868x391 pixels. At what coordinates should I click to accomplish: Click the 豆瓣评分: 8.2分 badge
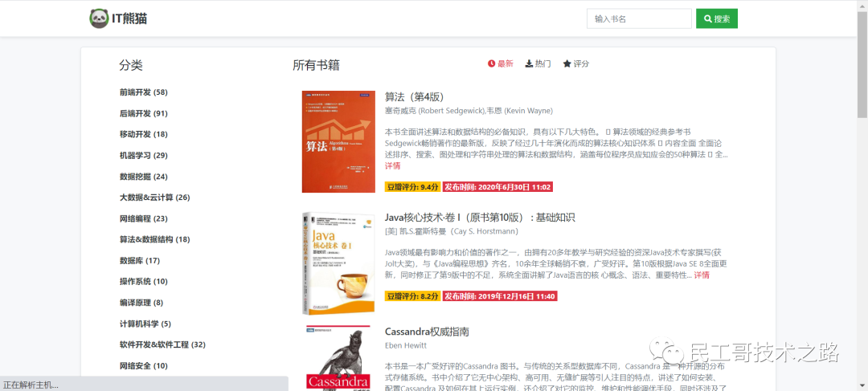412,296
